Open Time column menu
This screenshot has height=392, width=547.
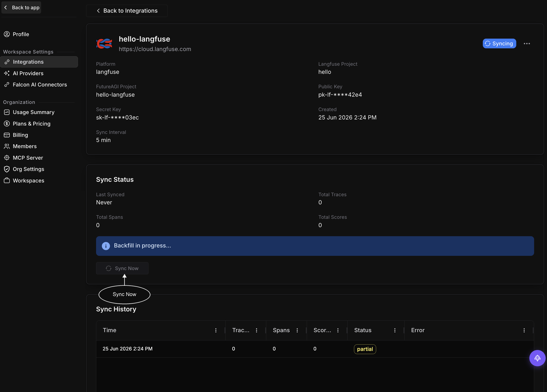pos(216,330)
